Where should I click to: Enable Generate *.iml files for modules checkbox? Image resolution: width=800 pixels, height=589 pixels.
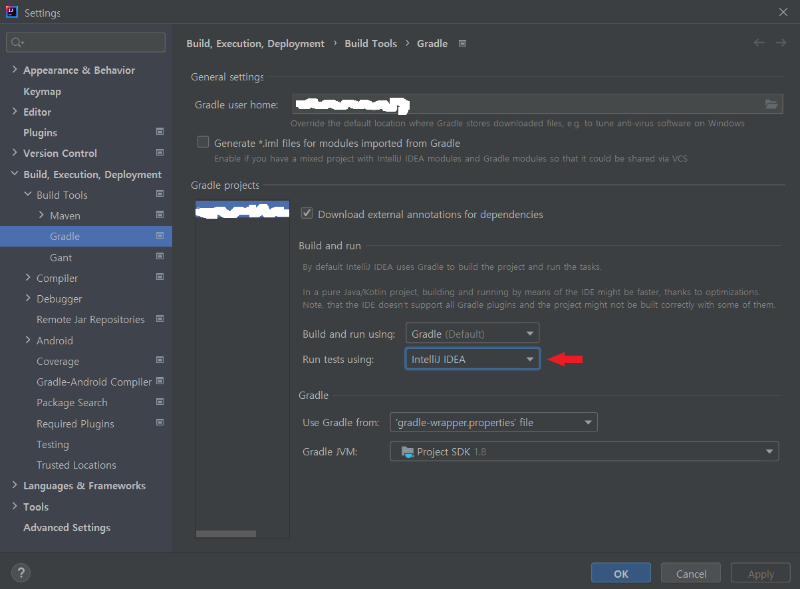(203, 142)
